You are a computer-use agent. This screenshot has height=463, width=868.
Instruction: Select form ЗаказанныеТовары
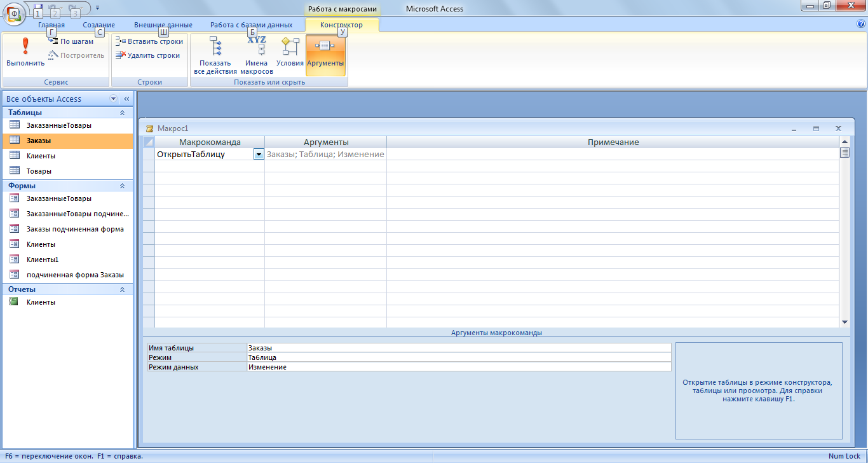(x=67, y=198)
